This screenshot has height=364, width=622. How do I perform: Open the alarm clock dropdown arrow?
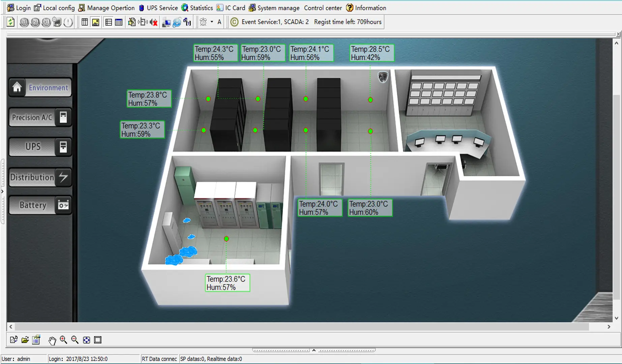pos(212,22)
